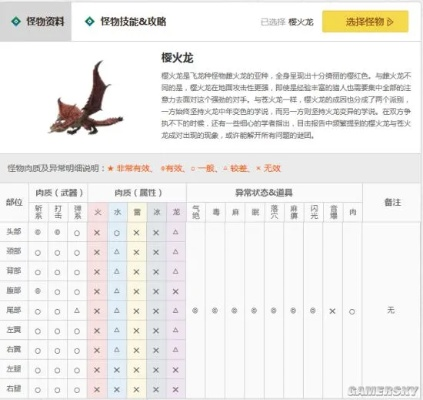Switch to the 怪物技能&攻略 tab
The width and height of the screenshot is (423, 400).
[x=126, y=22]
